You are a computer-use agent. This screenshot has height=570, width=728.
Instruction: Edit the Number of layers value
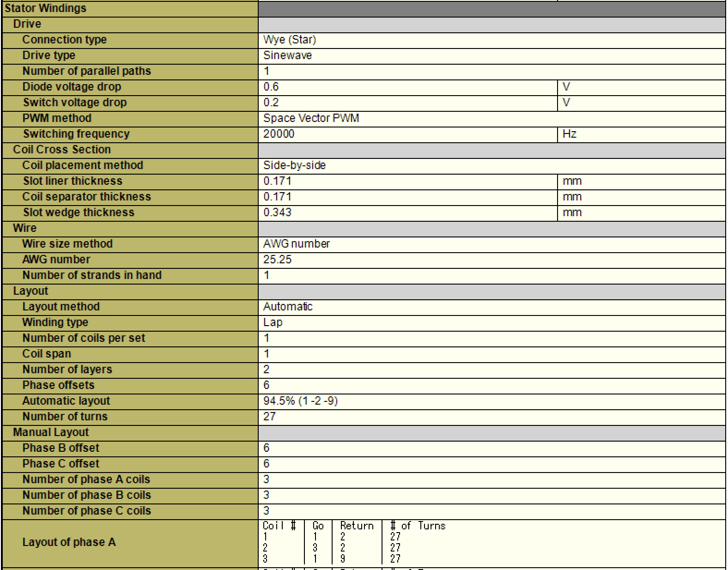[x=267, y=370]
